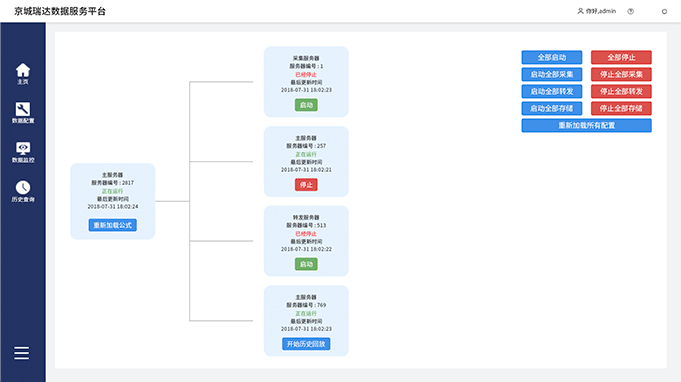Click the help question mark icon
Viewport: 681px width, 382px height.
click(x=630, y=11)
